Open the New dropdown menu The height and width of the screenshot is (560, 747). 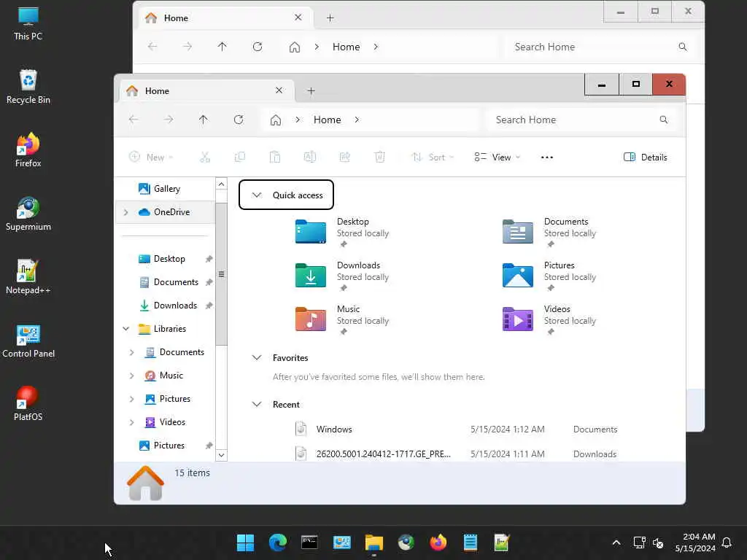tap(151, 157)
